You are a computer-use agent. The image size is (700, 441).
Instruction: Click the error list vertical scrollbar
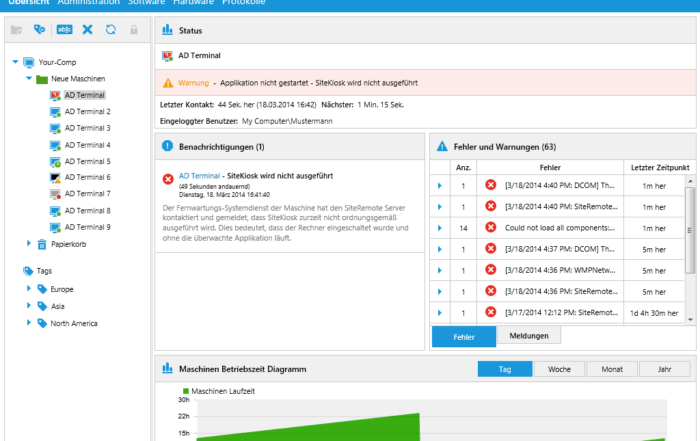pyautogui.click(x=689, y=250)
